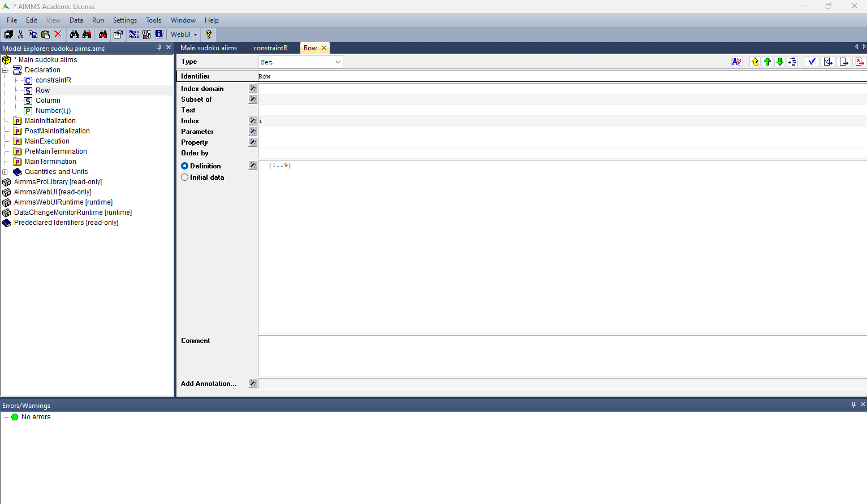Screen dimensions: 867x504
Task: Select the MainExecution procedure
Action: [x=47, y=141]
